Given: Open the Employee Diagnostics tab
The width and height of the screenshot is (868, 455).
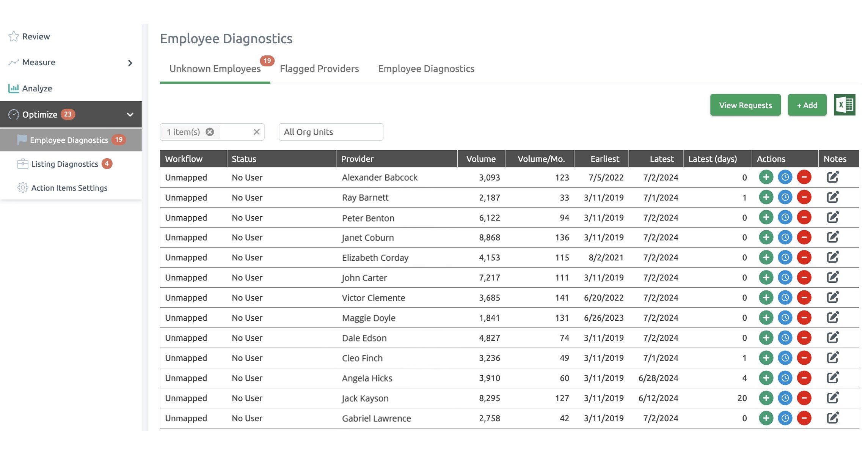Looking at the screenshot, I should click(x=426, y=69).
